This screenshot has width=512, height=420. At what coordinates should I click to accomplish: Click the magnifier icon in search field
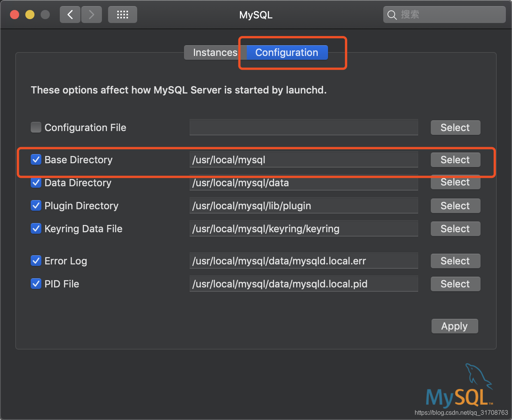tap(392, 15)
